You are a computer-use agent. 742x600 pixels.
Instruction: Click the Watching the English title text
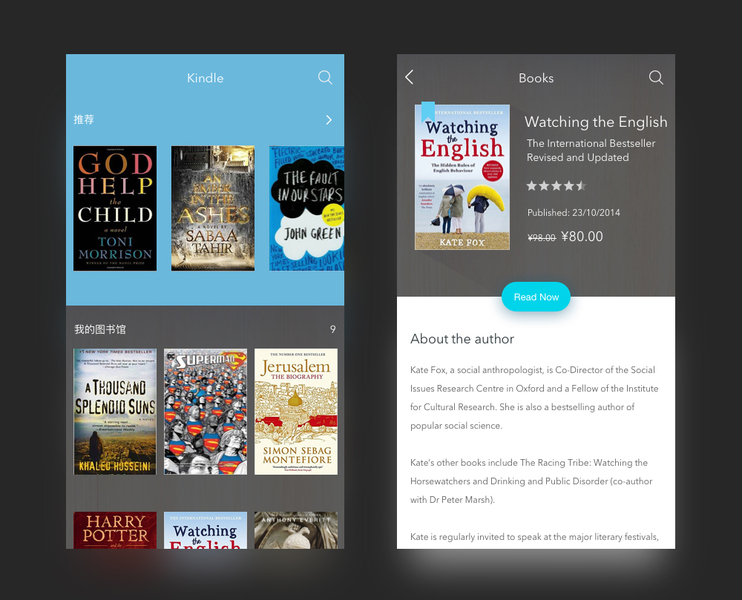[x=596, y=122]
